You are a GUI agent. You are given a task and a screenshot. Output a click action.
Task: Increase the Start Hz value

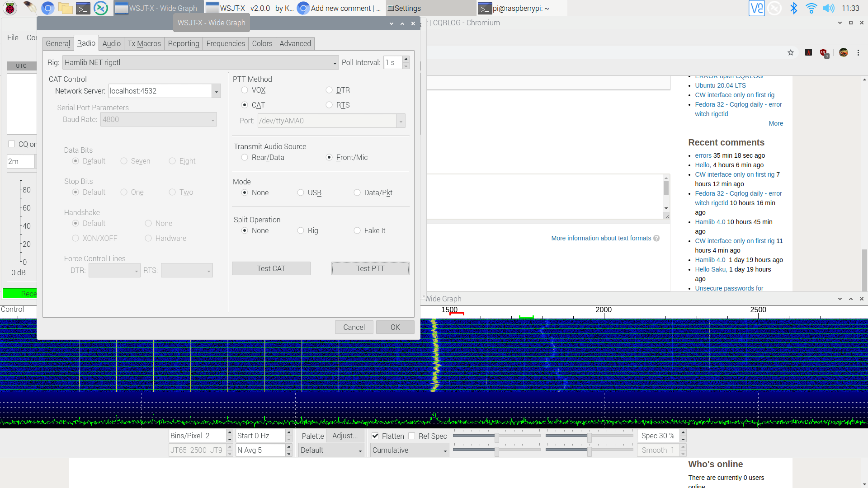point(289,432)
